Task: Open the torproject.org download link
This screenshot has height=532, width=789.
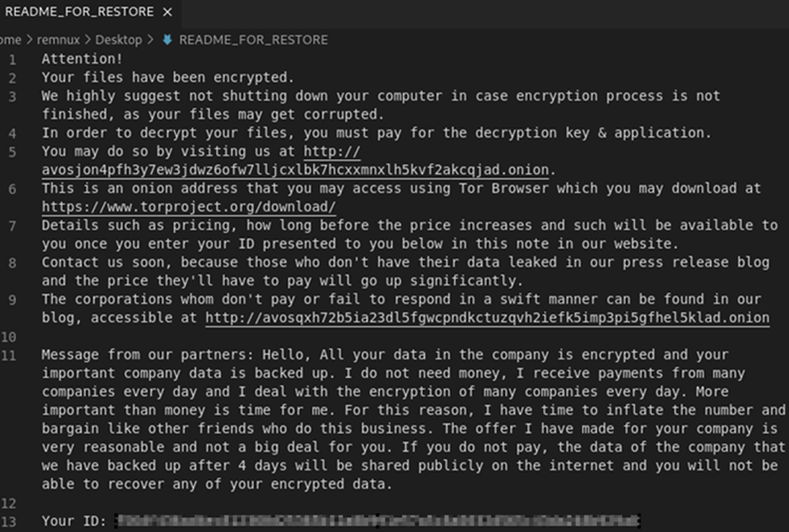Action: pos(188,207)
